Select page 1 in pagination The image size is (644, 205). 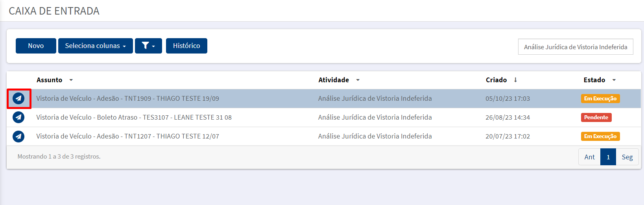click(x=608, y=157)
